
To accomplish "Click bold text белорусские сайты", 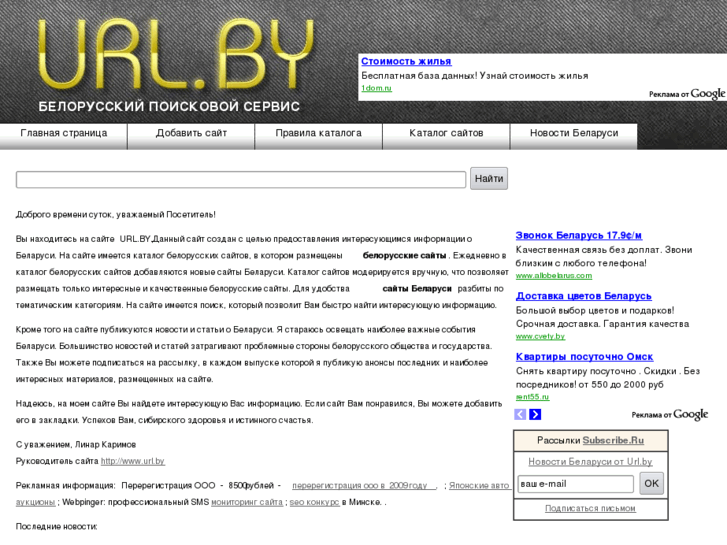I will coord(404,256).
